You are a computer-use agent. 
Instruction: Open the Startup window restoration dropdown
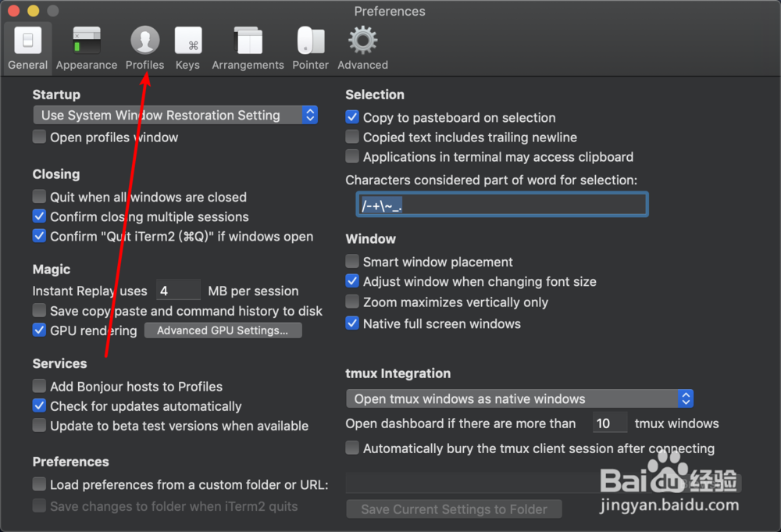pyautogui.click(x=175, y=115)
